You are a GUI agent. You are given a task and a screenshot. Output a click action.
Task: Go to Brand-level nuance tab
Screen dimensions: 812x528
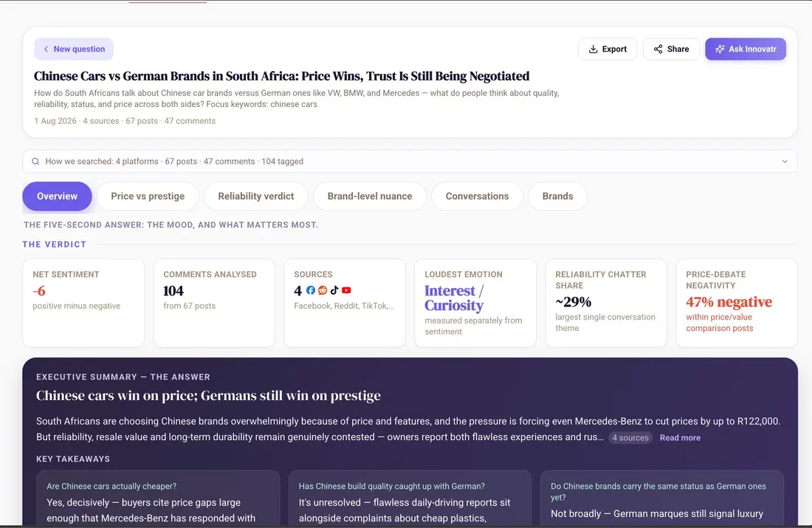click(370, 196)
